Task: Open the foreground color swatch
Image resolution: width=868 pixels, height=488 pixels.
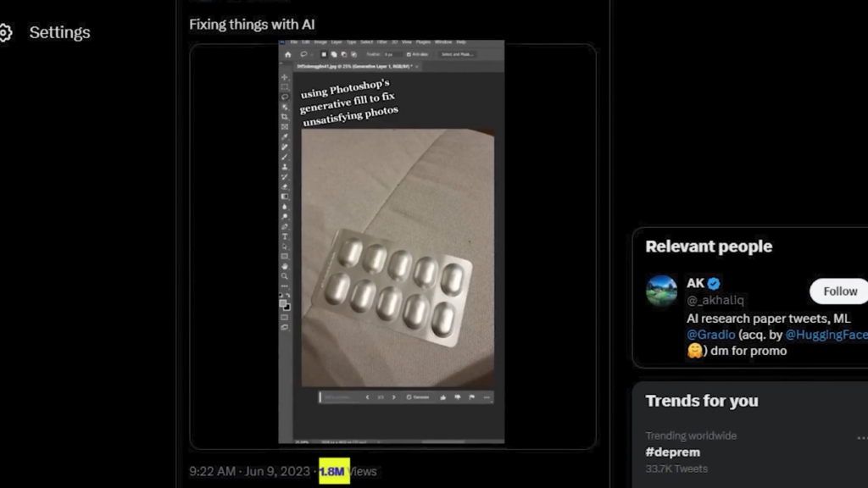Action: click(x=283, y=303)
